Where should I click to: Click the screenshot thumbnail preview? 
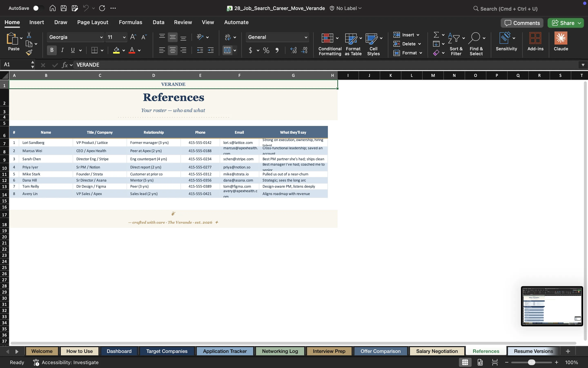tap(552, 306)
